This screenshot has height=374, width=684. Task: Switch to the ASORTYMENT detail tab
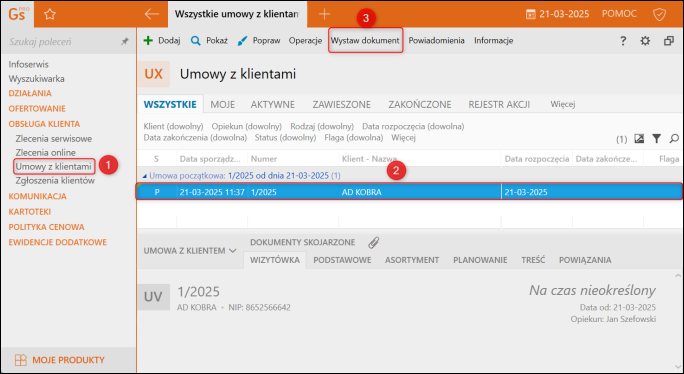pyautogui.click(x=412, y=260)
